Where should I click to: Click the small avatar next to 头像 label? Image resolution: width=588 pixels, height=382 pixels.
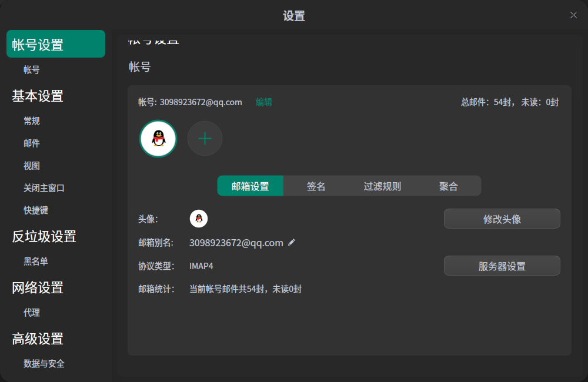199,218
